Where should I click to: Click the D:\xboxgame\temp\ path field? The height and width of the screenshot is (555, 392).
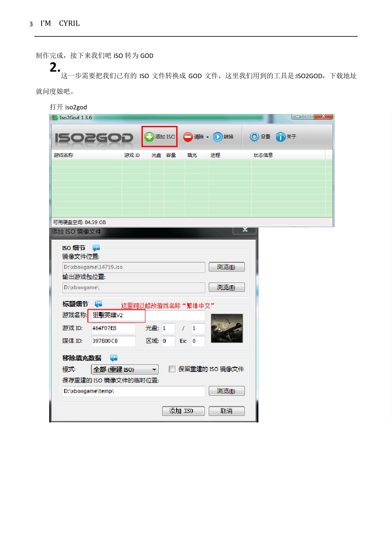(x=134, y=391)
